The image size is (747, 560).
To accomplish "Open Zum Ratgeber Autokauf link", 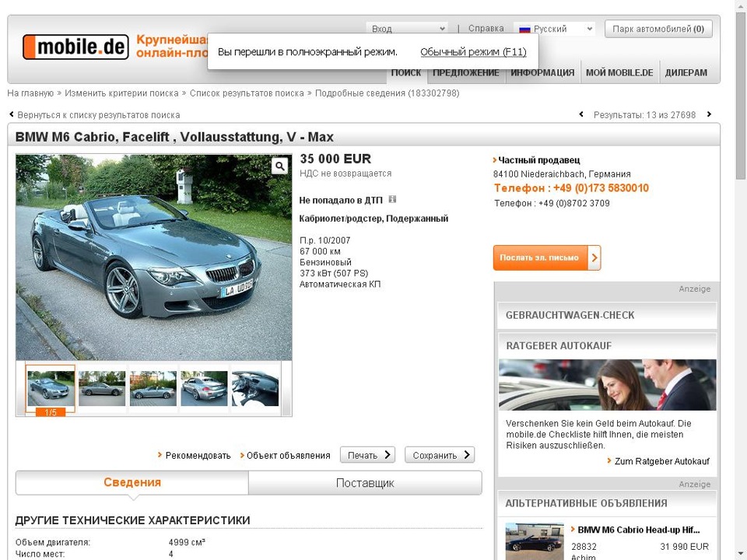I will [661, 461].
